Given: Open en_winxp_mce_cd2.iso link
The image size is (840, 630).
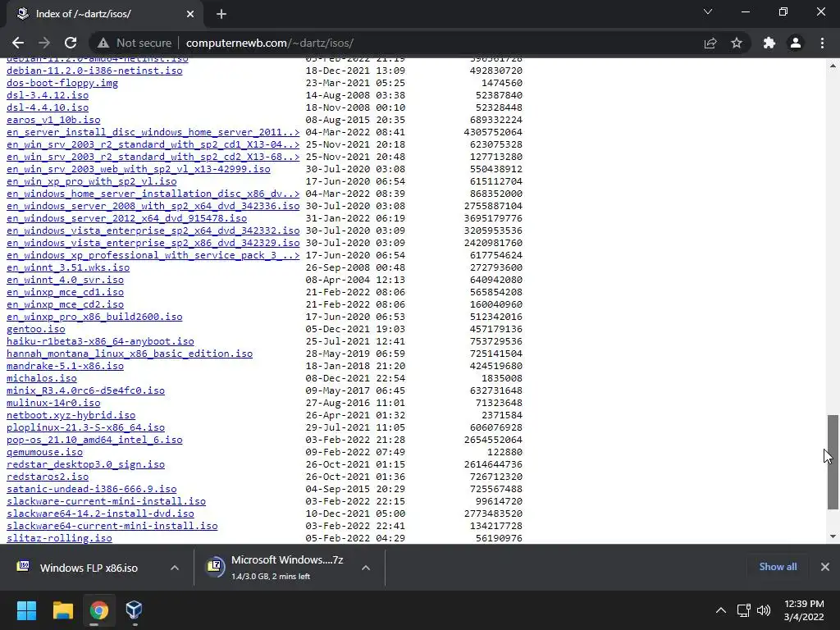Looking at the screenshot, I should 65,305.
